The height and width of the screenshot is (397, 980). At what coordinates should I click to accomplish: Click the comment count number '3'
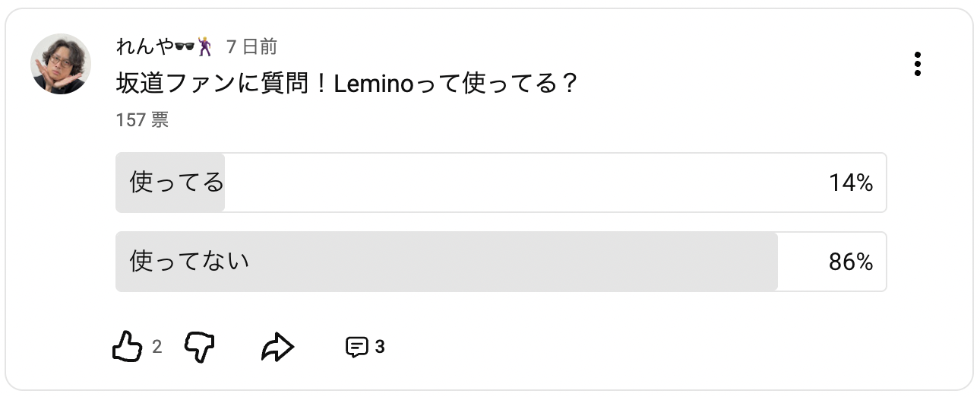(x=380, y=347)
